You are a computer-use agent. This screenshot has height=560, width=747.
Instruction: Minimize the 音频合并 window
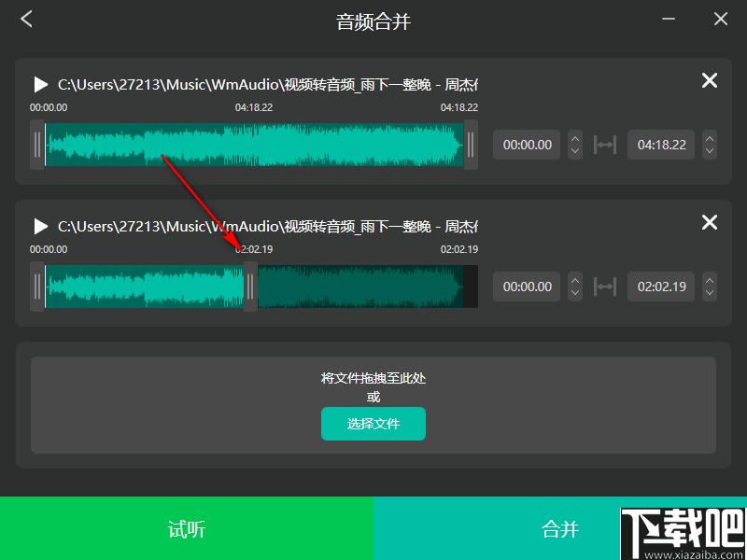point(669,19)
